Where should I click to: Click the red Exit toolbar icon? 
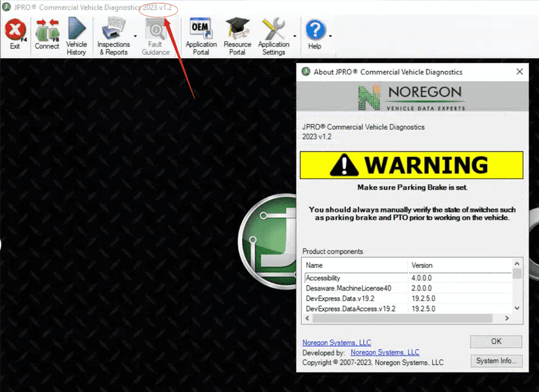[x=15, y=30]
